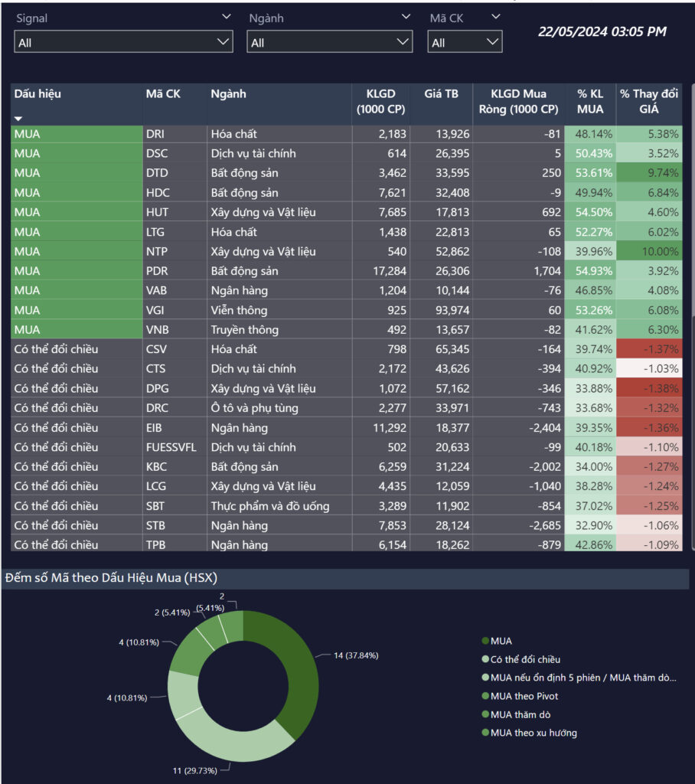Click the chevron icon beside Mã CK label

click(x=495, y=17)
